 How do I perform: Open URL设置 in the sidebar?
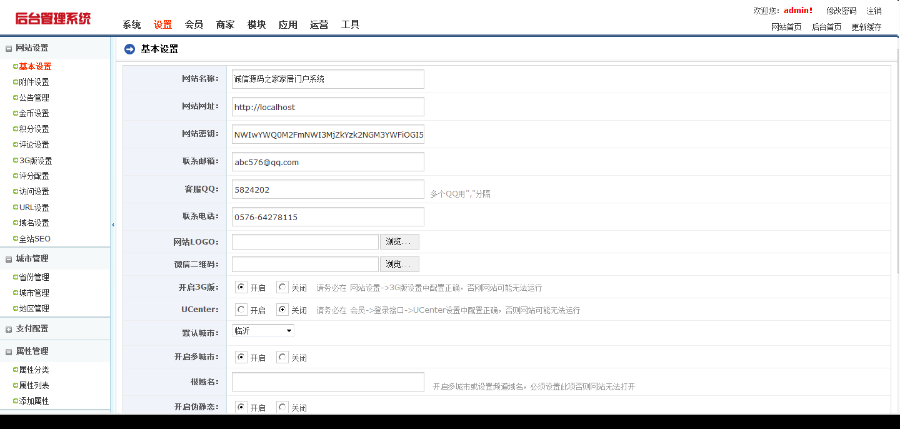pyautogui.click(x=34, y=207)
